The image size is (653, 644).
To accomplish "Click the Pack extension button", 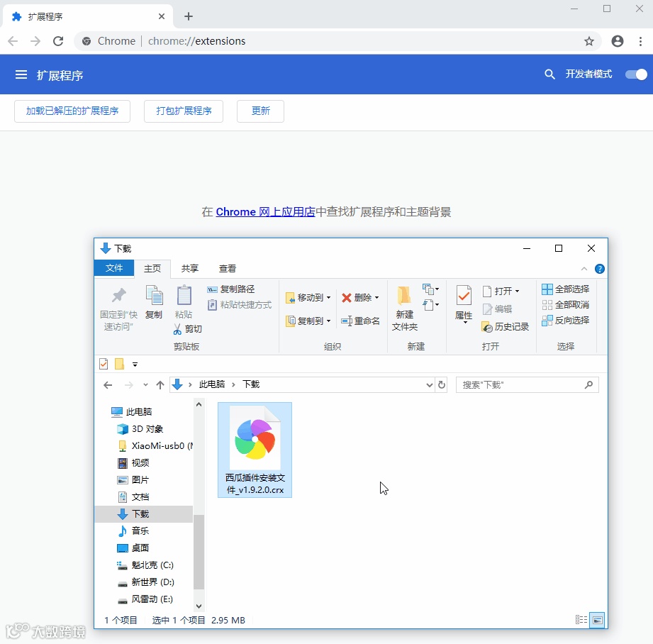I will point(184,111).
